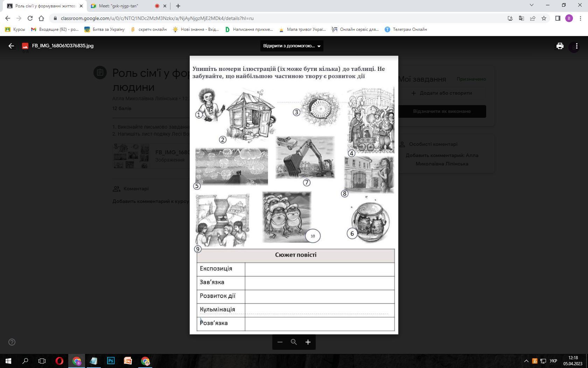Bookmark this page with star icon

(x=544, y=18)
